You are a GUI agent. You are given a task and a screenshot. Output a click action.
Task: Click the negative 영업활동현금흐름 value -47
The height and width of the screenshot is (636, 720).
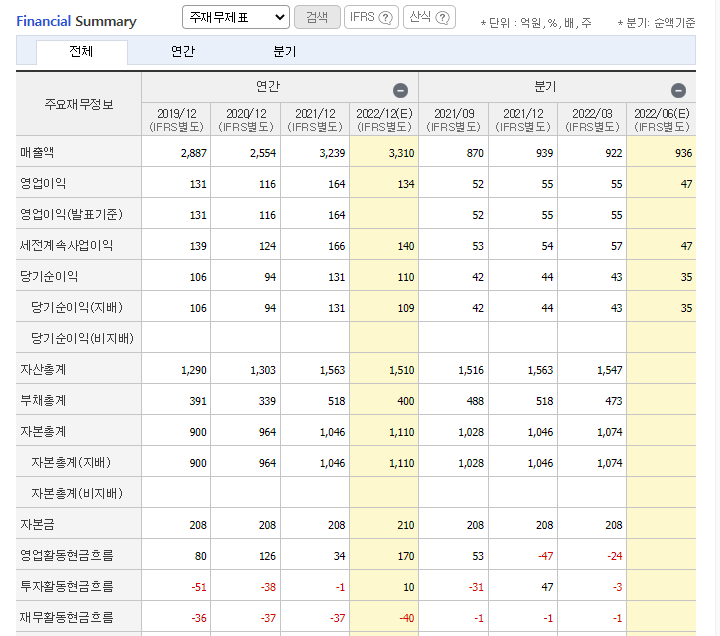pyautogui.click(x=546, y=557)
